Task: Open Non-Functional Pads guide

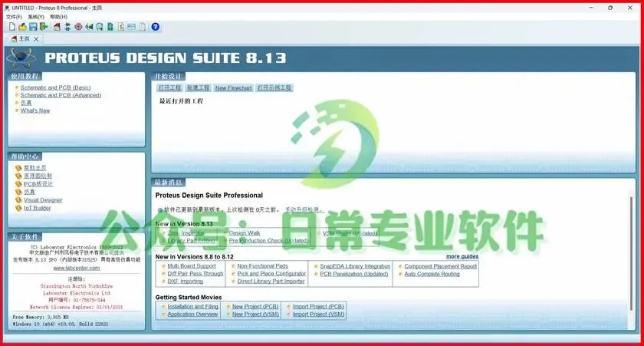Action: point(262,266)
